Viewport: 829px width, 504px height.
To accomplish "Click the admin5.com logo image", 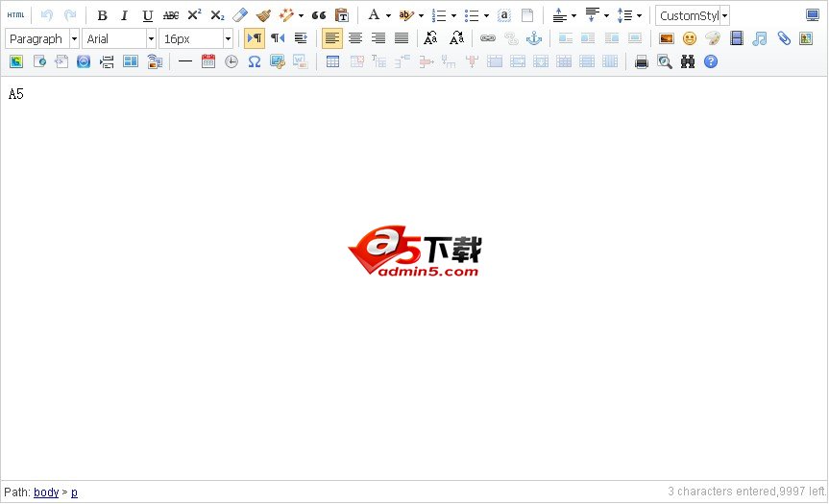I will tap(415, 252).
